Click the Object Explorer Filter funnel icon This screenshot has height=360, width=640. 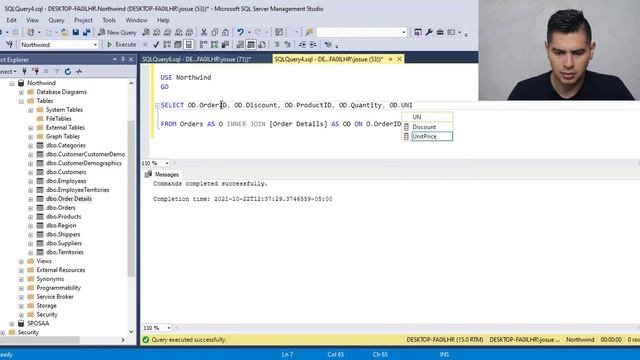(x=57, y=71)
